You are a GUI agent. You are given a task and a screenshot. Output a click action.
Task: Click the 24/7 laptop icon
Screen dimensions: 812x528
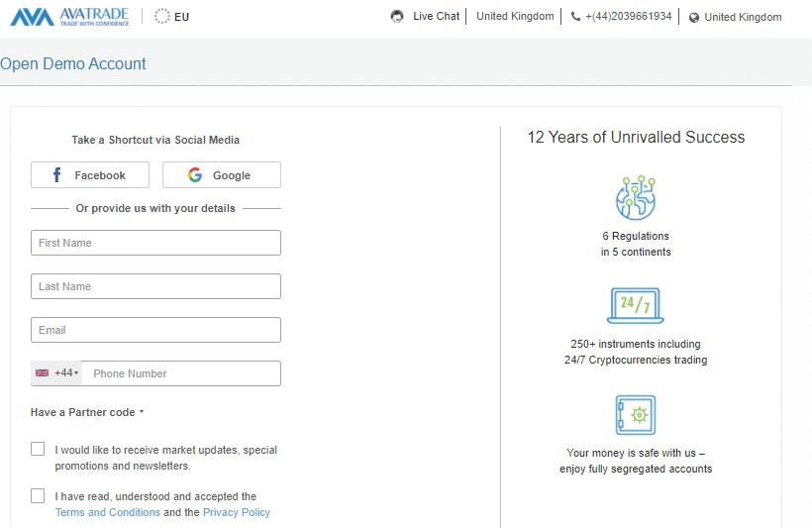[x=635, y=306]
